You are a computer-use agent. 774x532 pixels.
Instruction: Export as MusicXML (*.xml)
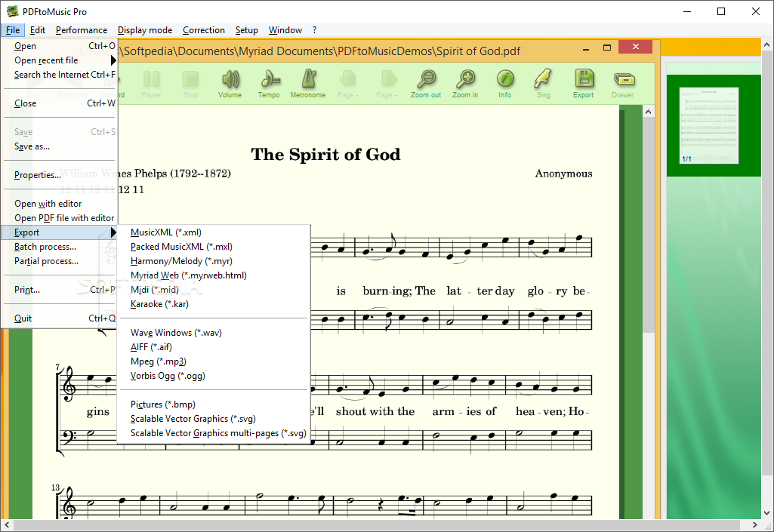214,232
